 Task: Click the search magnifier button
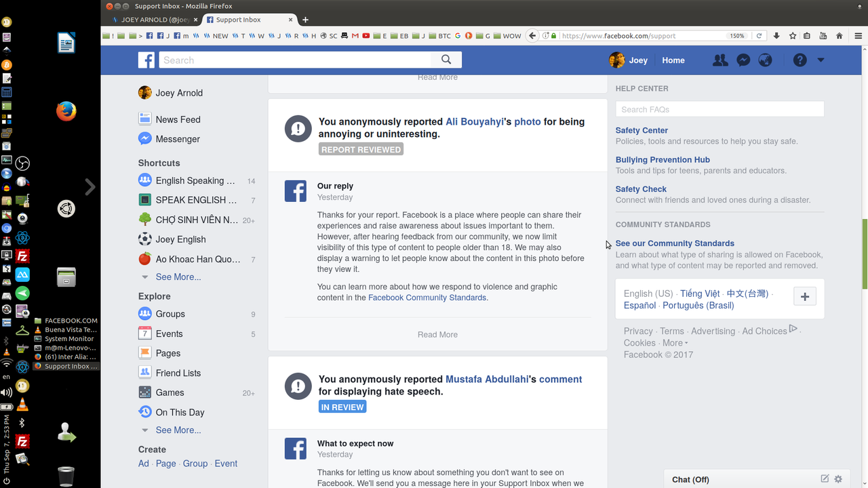point(446,60)
